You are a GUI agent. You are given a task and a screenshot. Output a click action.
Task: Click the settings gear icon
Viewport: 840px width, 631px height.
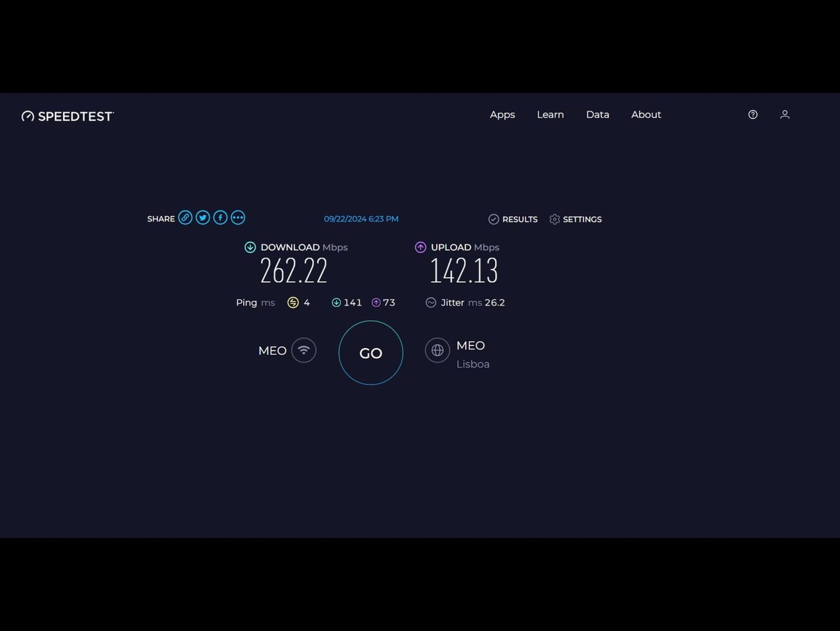(555, 219)
